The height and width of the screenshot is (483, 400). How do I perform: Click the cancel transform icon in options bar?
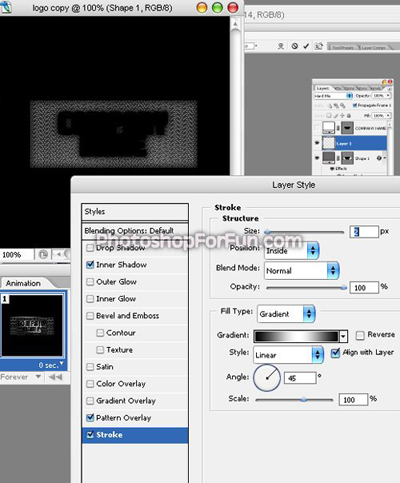(295, 46)
